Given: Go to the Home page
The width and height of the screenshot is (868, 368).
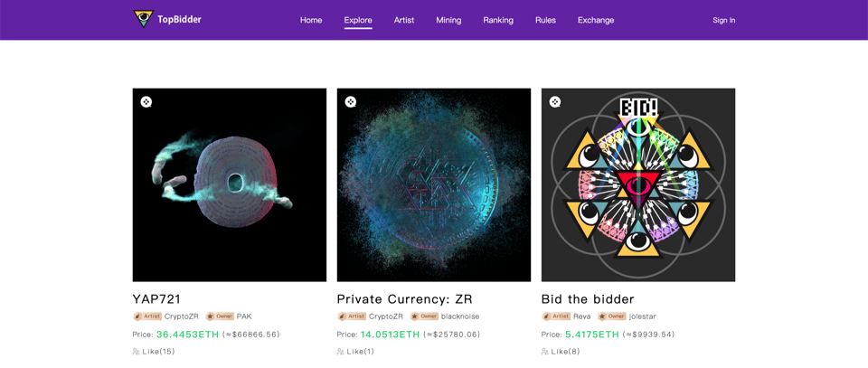Looking at the screenshot, I should 311,21.
